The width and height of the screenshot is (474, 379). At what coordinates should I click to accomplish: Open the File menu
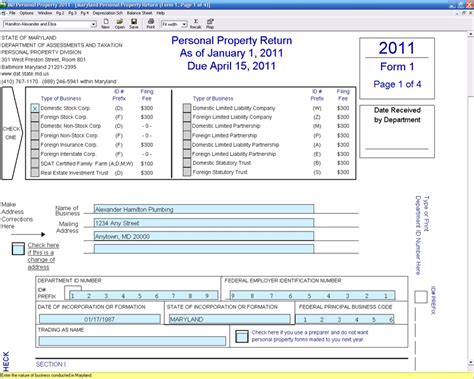[12, 13]
